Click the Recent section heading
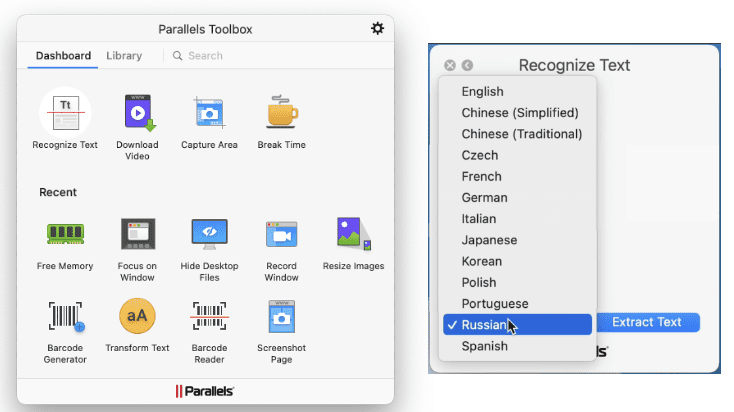This screenshot has height=412, width=734. [x=58, y=192]
